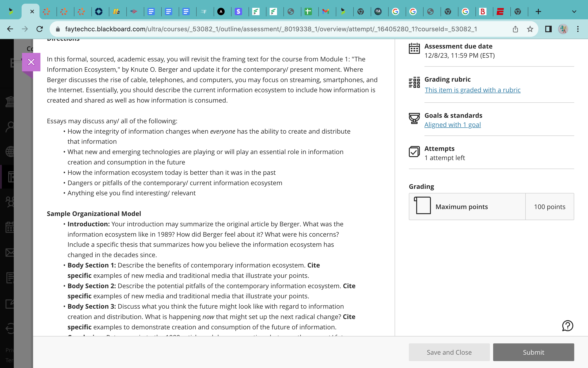Bookmark this page with the star icon

(530, 29)
